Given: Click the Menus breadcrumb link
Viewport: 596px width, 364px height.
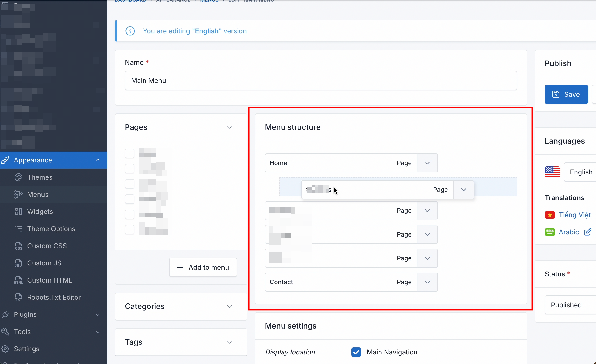Looking at the screenshot, I should tap(210, 1).
